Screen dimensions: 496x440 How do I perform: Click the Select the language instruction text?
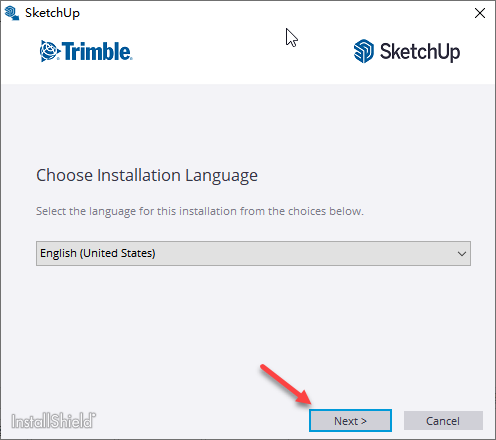[x=200, y=211]
